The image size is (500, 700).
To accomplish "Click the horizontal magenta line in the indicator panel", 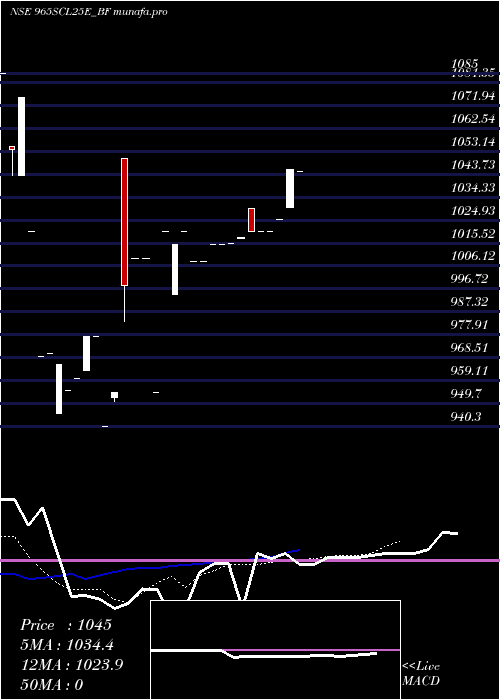I will click(x=250, y=560).
